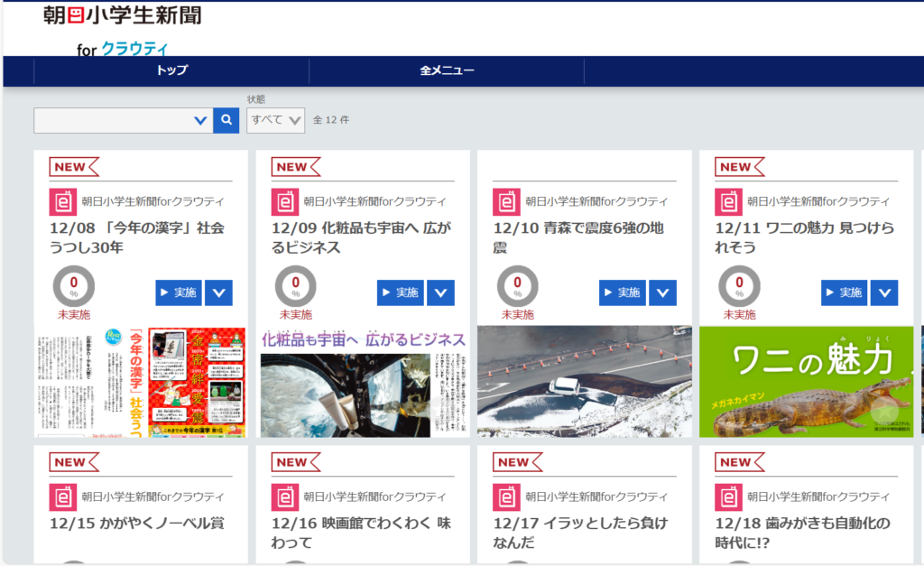The width and height of the screenshot is (924, 566).
Task: Expand options arrow beside 実施 on 12/10 card
Action: tap(662, 292)
